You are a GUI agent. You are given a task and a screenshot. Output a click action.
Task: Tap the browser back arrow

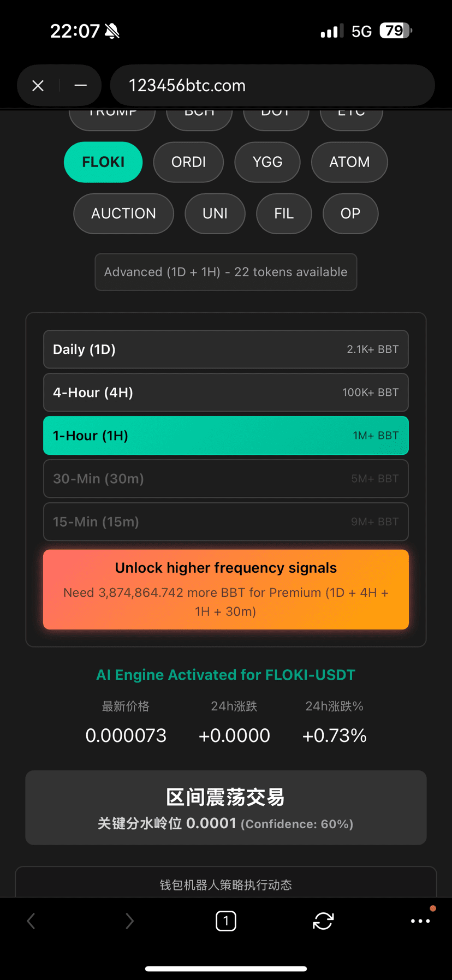31,921
